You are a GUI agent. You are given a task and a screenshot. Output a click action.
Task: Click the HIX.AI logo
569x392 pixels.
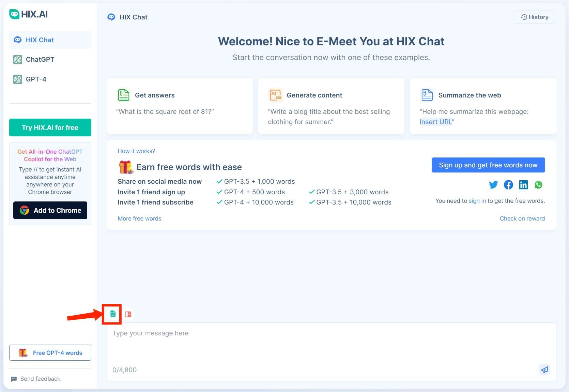click(x=29, y=14)
